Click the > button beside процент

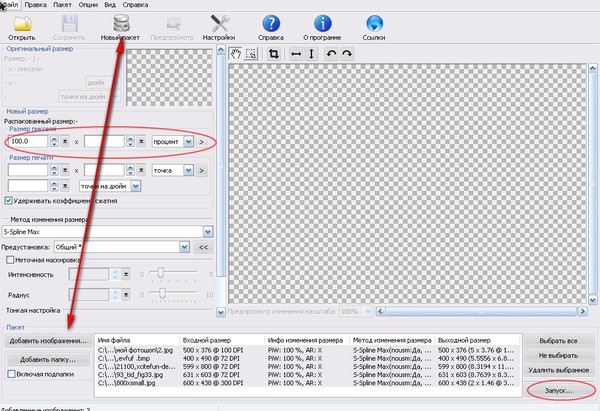[201, 142]
